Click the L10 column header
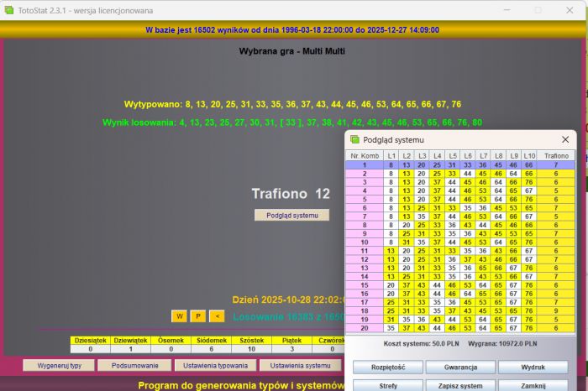The width and height of the screenshot is (588, 391). point(529,156)
